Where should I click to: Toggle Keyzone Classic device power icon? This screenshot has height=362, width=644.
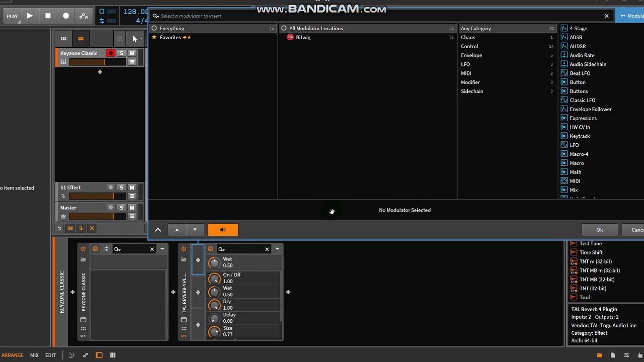coord(83,249)
